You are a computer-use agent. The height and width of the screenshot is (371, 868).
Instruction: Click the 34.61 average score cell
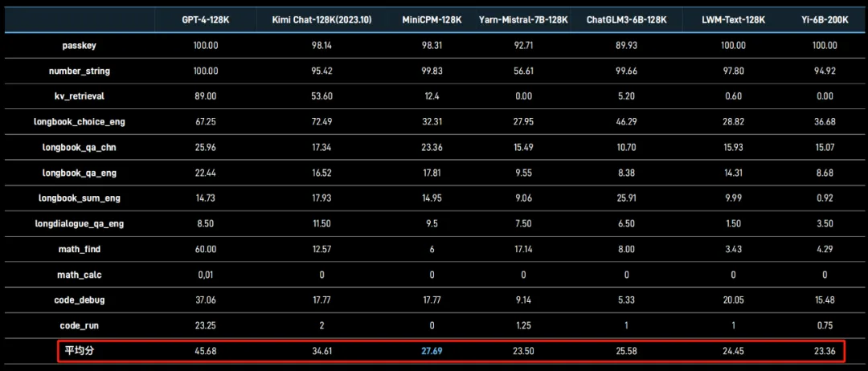pos(322,351)
